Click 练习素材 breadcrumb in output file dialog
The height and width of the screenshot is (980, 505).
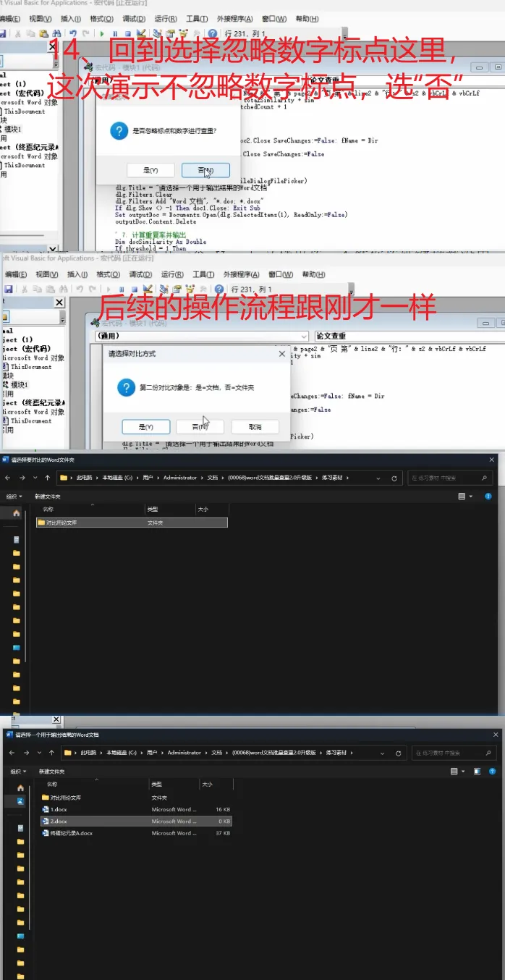click(337, 753)
